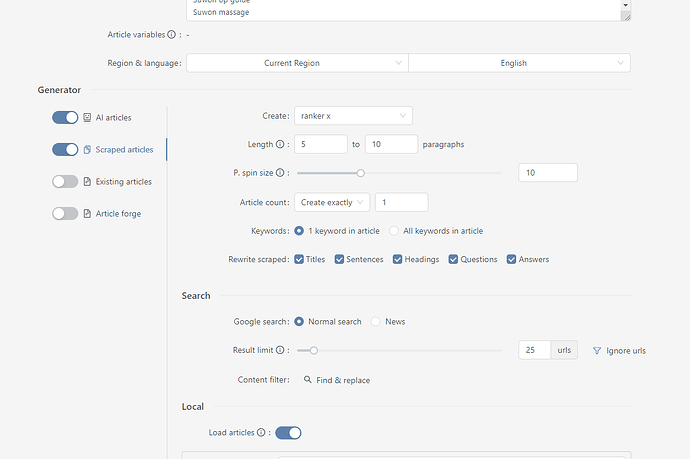Choose All keywords in article option

[x=394, y=231]
